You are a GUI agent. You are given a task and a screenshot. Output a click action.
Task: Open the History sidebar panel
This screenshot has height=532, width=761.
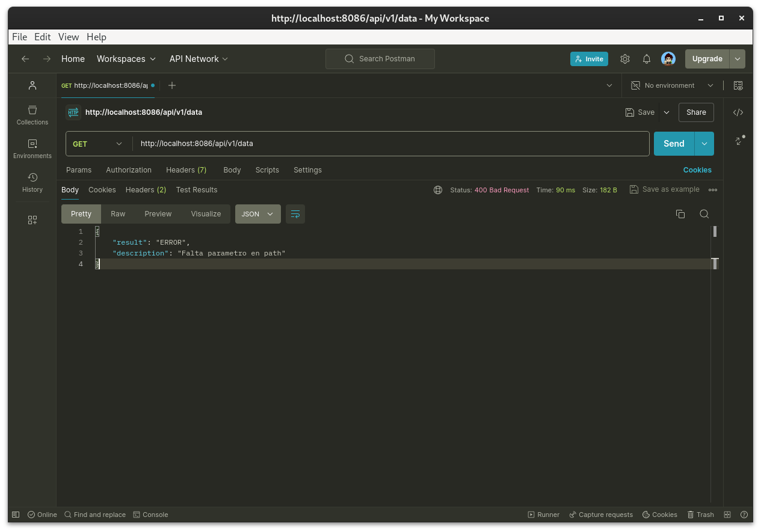[x=32, y=182]
